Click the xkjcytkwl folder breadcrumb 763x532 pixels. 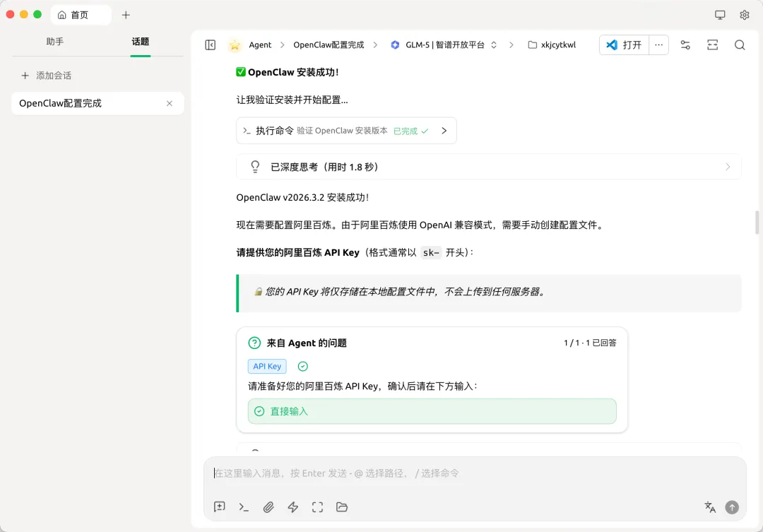(552, 45)
